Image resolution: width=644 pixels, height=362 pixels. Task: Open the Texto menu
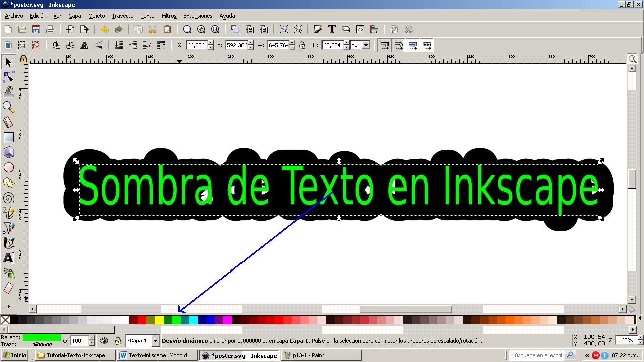(147, 16)
